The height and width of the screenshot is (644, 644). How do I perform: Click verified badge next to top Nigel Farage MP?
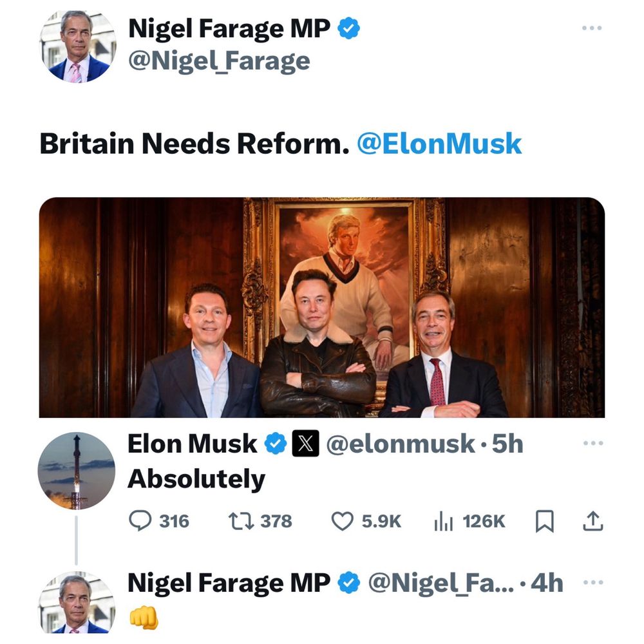[348, 29]
